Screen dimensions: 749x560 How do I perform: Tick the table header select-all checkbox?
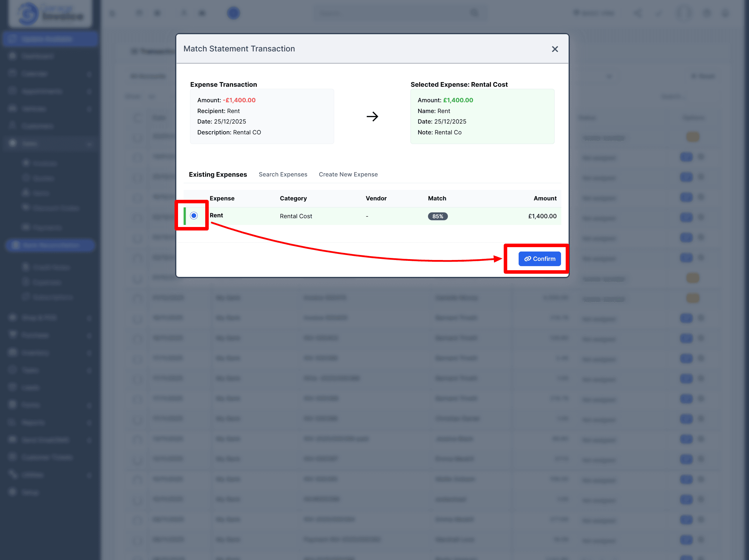pos(137,118)
